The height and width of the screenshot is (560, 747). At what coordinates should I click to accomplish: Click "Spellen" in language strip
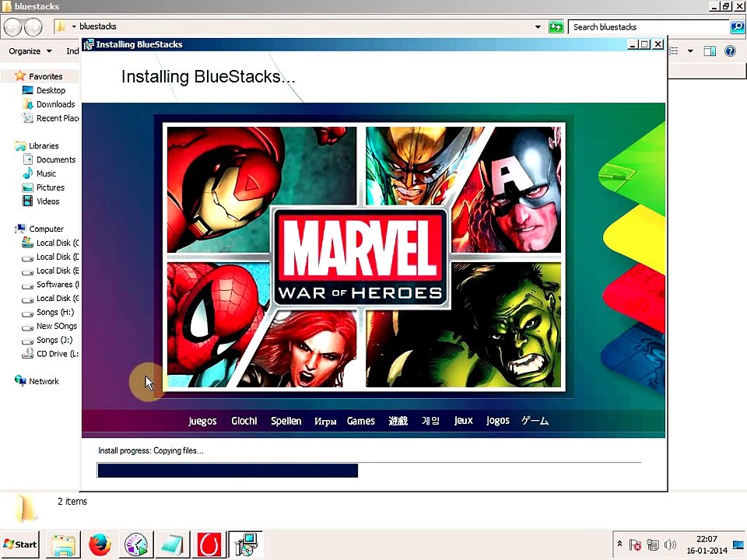[286, 421]
